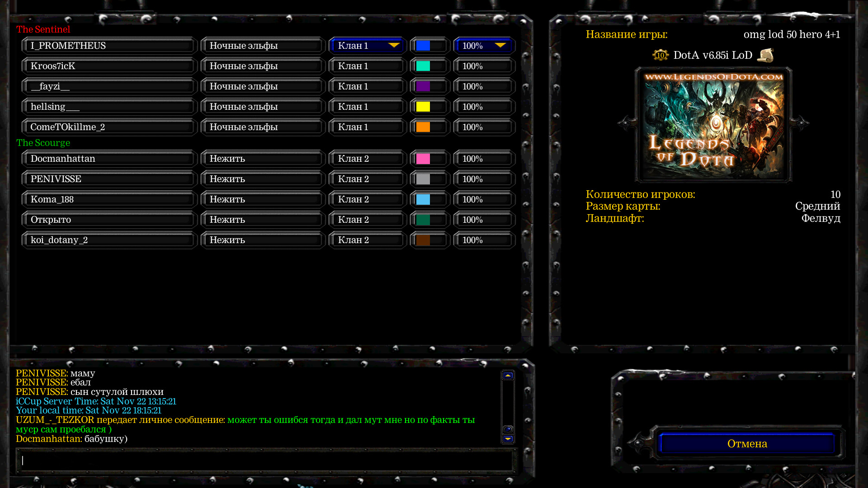Click the chat scrollbar round thumb
This screenshot has height=488, width=868.
[x=508, y=429]
